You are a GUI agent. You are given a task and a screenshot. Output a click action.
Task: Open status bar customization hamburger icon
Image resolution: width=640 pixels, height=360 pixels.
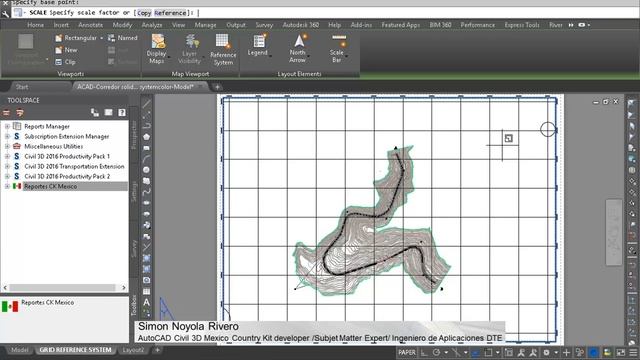(633, 353)
